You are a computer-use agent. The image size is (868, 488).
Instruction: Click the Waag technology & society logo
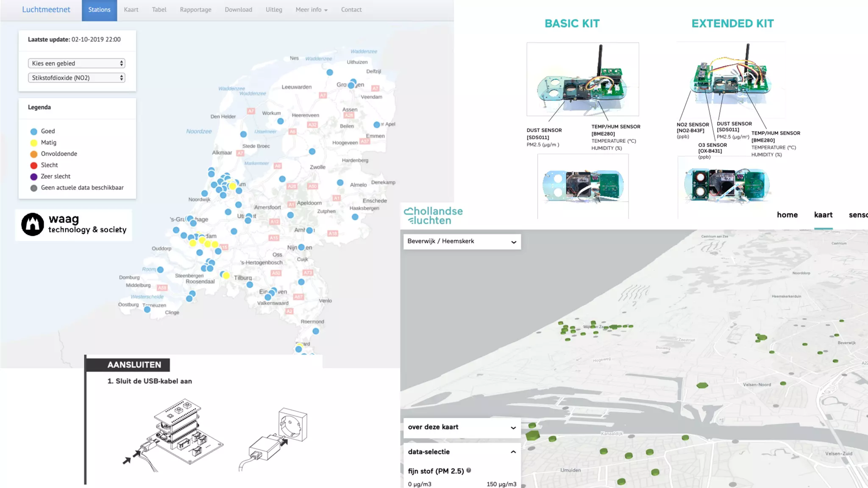click(x=74, y=225)
